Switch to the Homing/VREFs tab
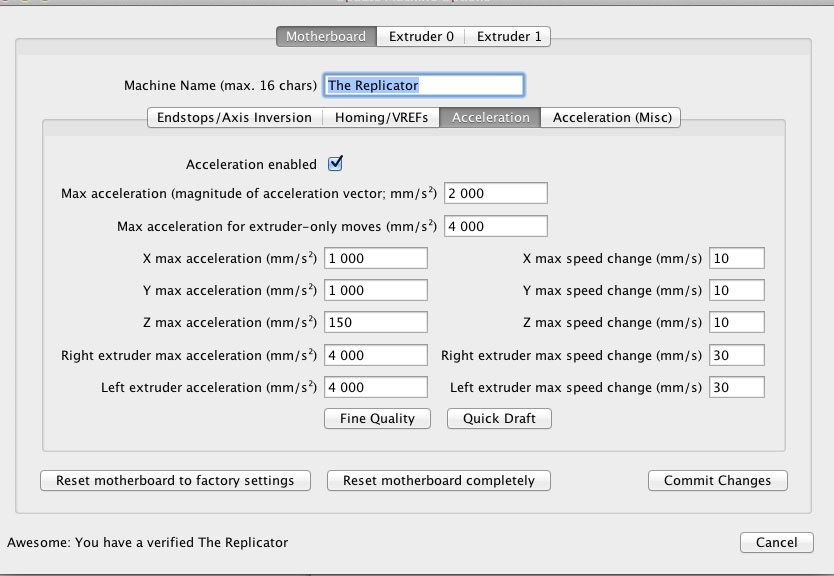Image resolution: width=834 pixels, height=576 pixels. [x=381, y=118]
